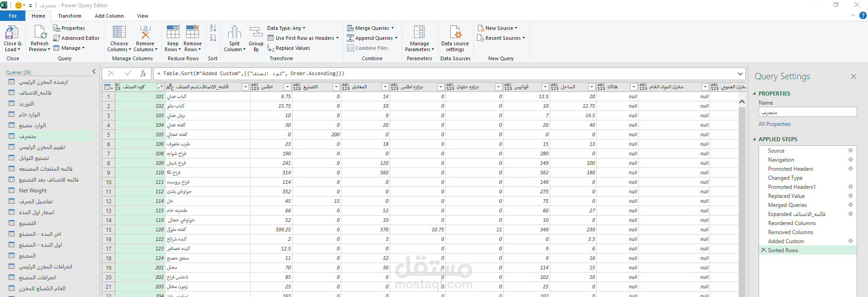Collapse the Queries pane
Screen dimensions: 868x297
[94, 72]
